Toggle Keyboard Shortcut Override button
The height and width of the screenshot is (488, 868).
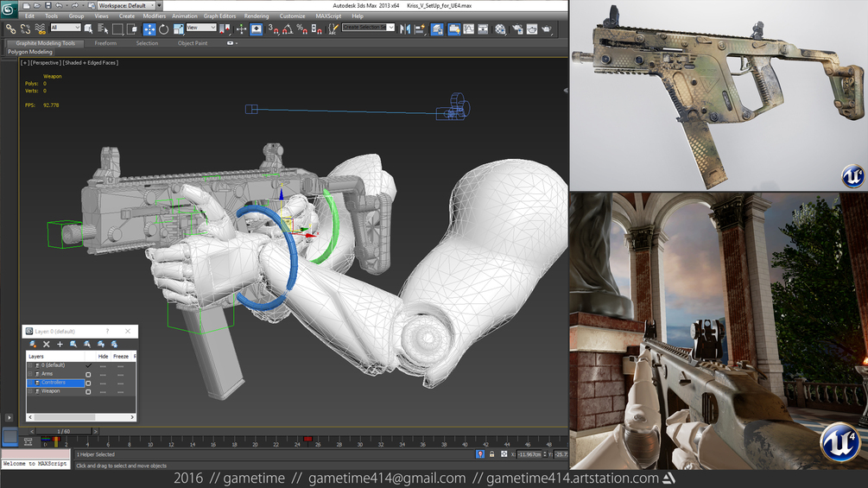[257, 29]
